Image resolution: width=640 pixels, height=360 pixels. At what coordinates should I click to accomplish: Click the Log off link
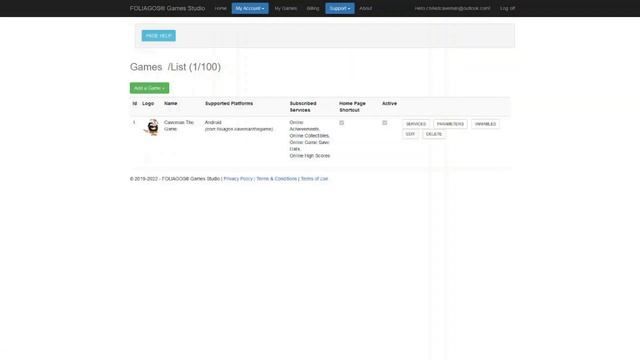pyautogui.click(x=507, y=8)
